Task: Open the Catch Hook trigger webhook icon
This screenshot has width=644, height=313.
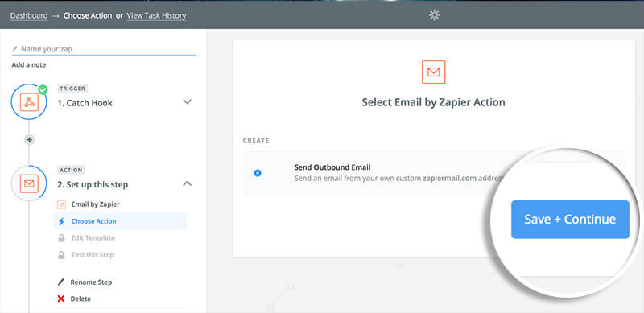Action: pos(29,102)
